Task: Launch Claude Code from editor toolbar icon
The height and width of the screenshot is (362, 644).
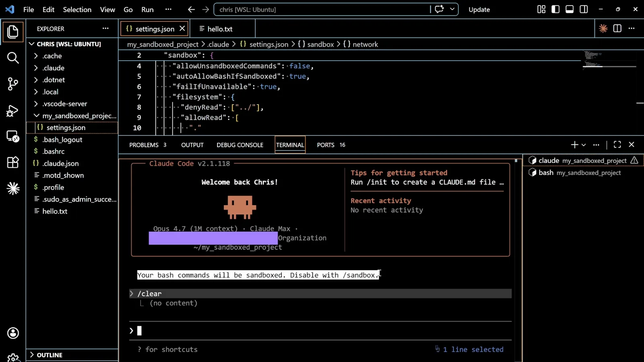Action: 603,29
